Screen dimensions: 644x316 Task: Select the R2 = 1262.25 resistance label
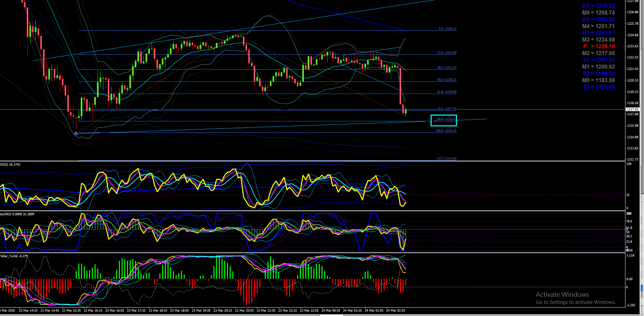598,20
